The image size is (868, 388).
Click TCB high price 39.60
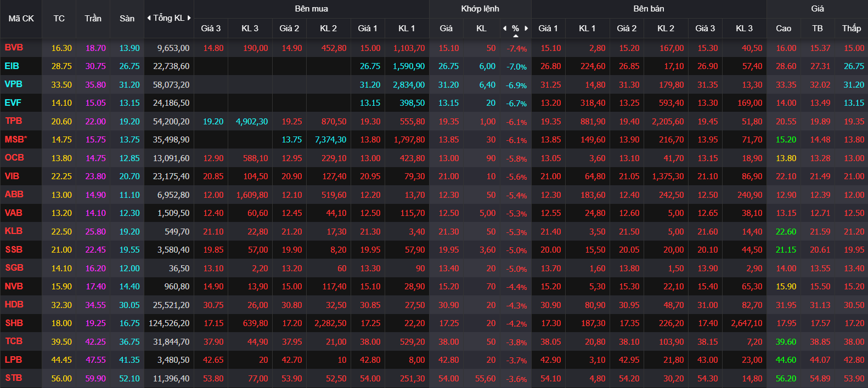[786, 341]
